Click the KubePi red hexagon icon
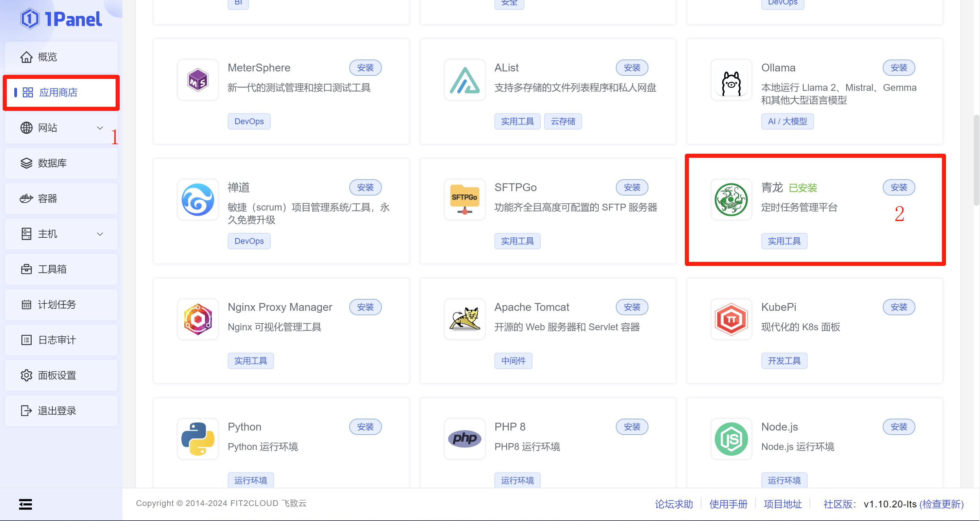980x521 pixels. click(x=731, y=319)
